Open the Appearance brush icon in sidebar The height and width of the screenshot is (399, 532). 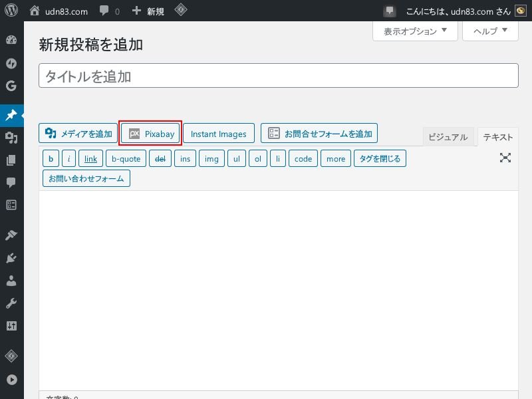(11, 235)
